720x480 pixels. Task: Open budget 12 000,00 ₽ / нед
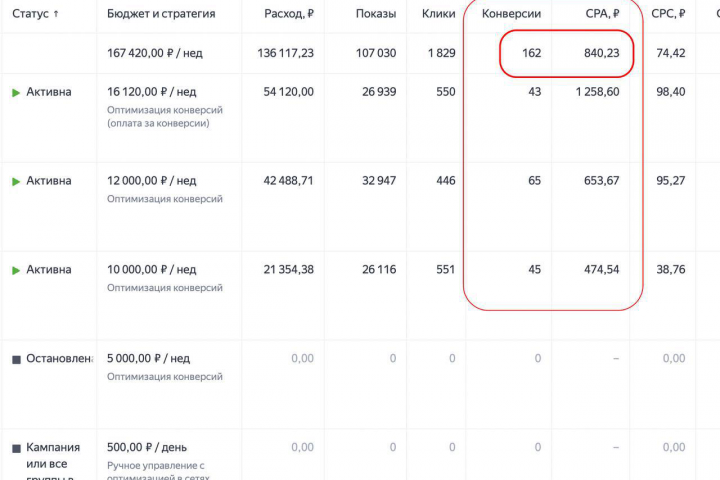point(152,181)
